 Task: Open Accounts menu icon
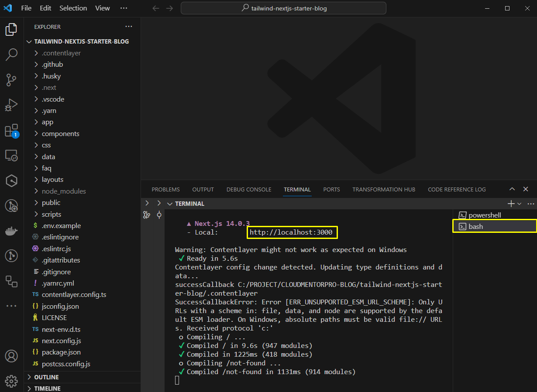[x=11, y=356]
